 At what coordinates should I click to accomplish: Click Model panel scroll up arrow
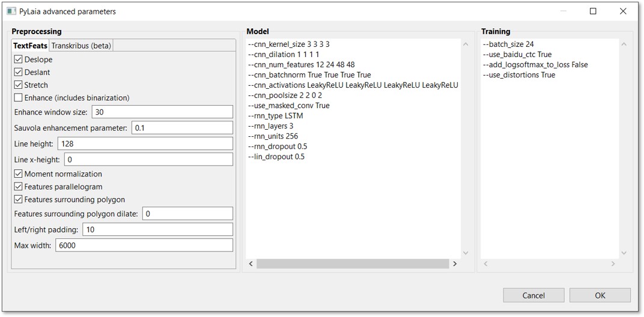[x=466, y=44]
